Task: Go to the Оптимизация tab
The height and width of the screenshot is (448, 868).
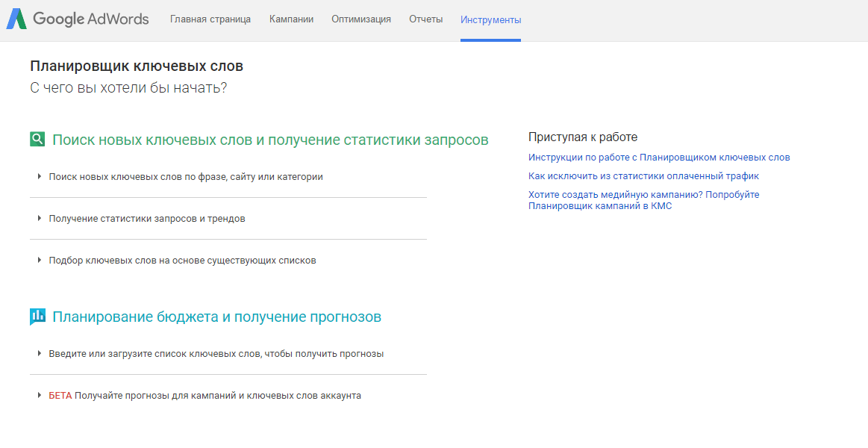Action: coord(361,19)
